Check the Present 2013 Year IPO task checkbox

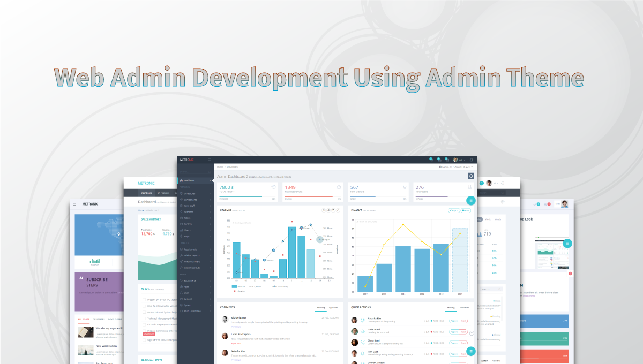tap(144, 300)
